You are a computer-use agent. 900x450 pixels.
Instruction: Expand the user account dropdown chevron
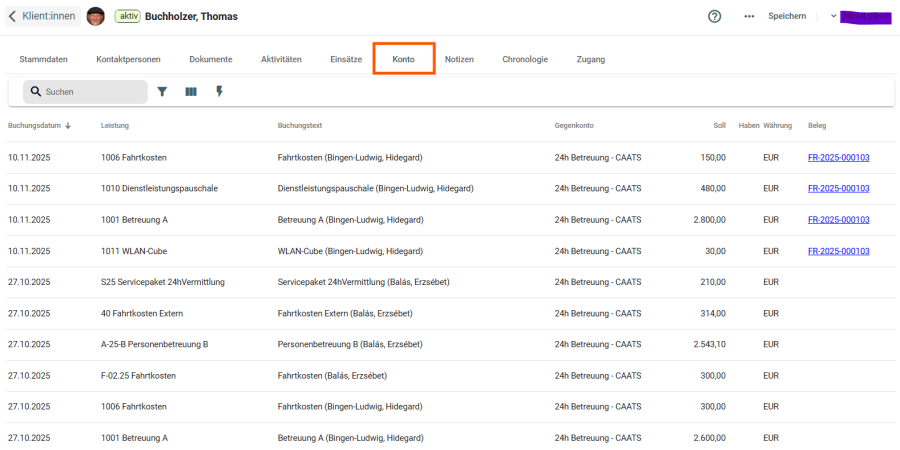coord(834,16)
